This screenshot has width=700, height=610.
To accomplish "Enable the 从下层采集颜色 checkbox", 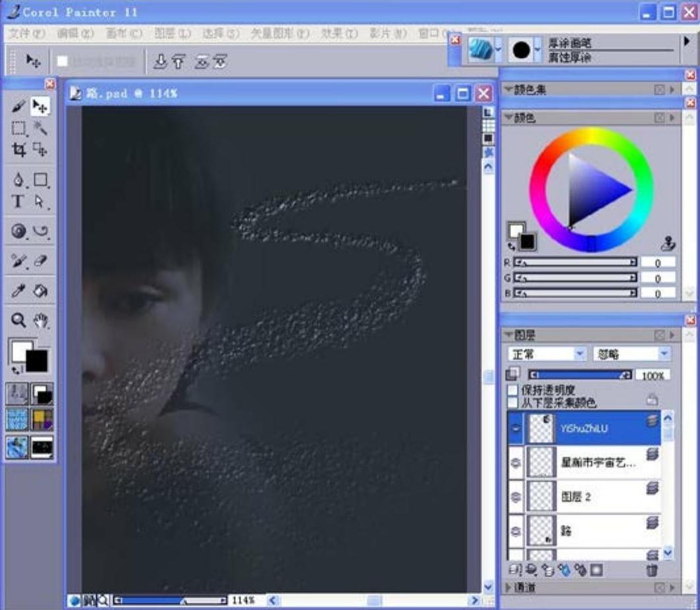I will (x=512, y=402).
